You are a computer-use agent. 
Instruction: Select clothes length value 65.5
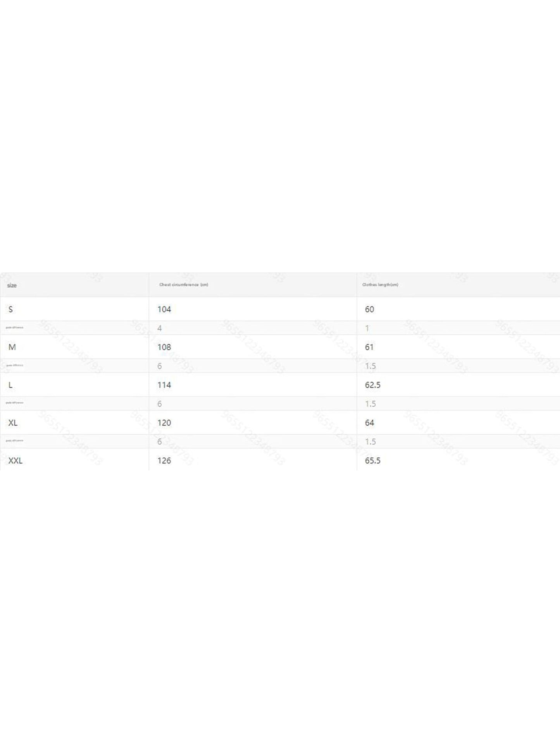(x=372, y=460)
